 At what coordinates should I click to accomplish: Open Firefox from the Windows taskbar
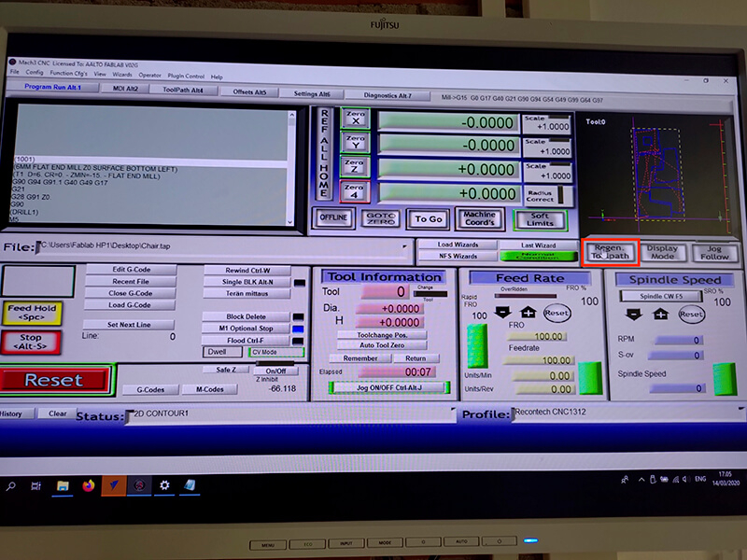point(89,485)
